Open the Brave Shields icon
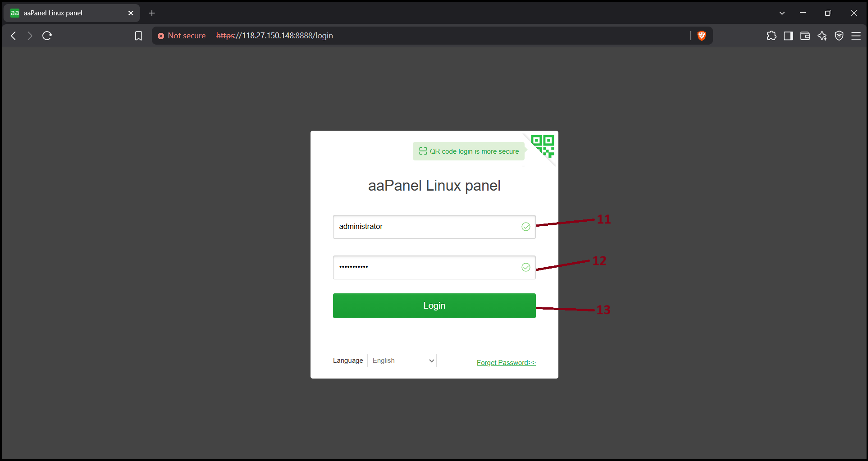868x461 pixels. coord(701,36)
